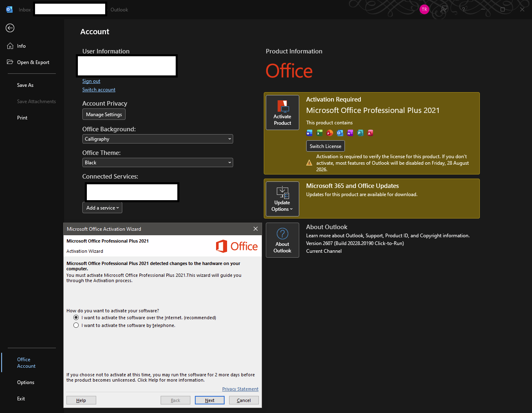Click the large Office logo text

[289, 71]
